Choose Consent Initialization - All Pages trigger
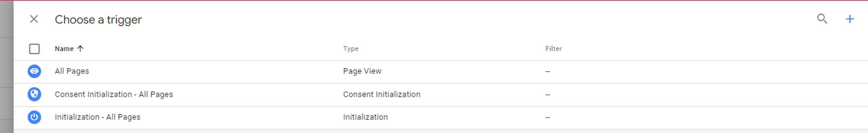The width and height of the screenshot is (868, 133). pyautogui.click(x=114, y=94)
